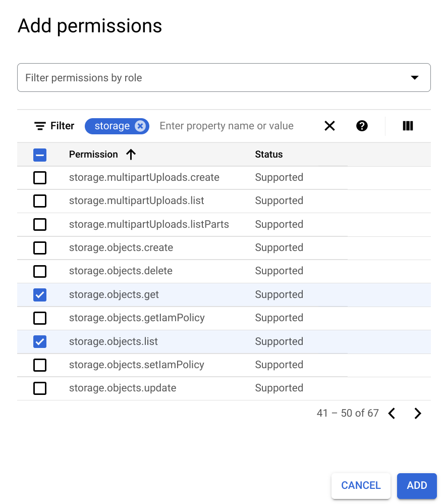Click the CANCEL button

coord(360,485)
